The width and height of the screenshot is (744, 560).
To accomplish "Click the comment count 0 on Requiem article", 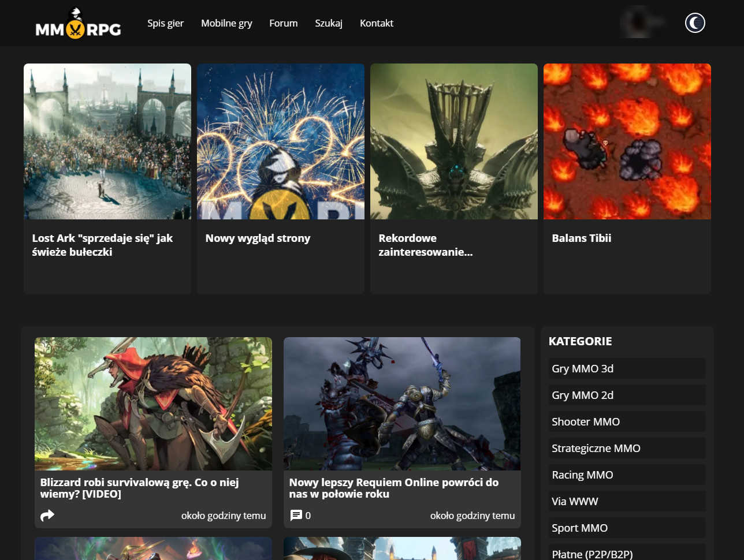I will (x=308, y=516).
